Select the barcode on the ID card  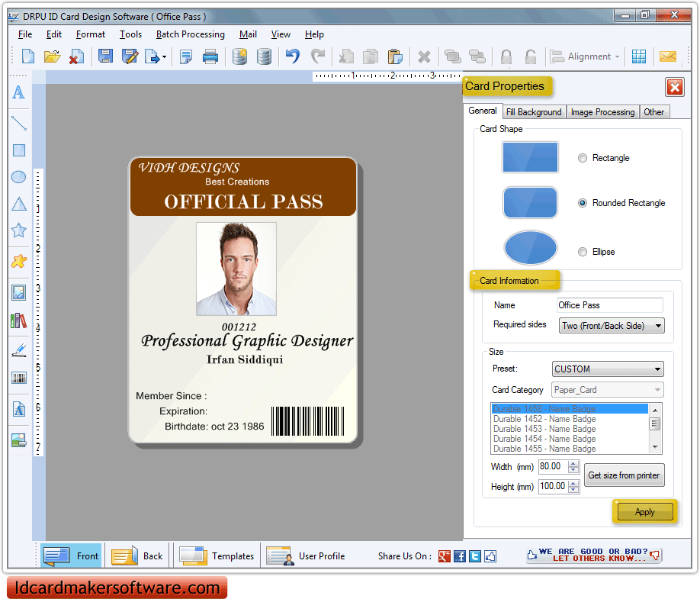click(308, 421)
